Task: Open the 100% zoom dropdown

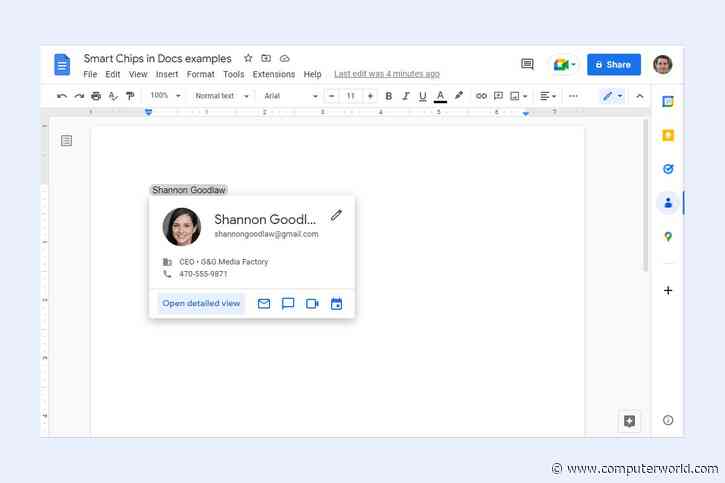Action: pos(165,96)
